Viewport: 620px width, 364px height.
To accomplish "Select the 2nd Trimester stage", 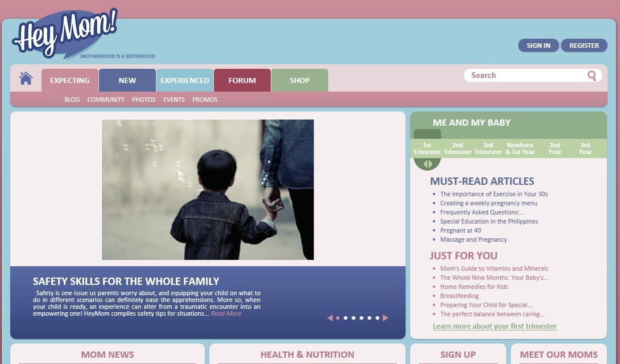I will [457, 148].
